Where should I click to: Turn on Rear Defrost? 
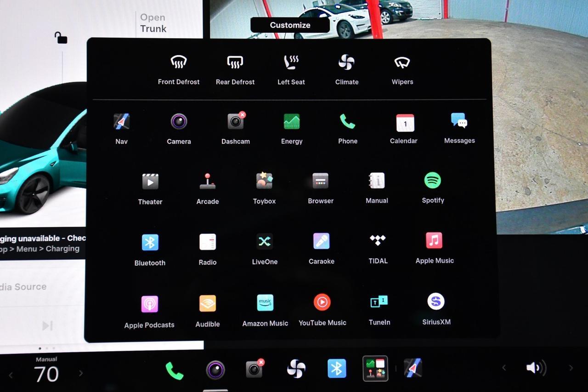tap(235, 70)
